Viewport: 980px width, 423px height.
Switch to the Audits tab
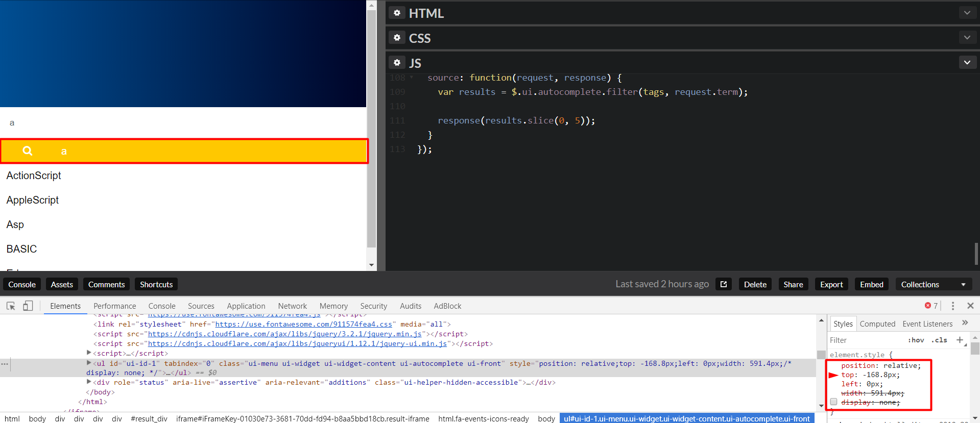point(411,306)
